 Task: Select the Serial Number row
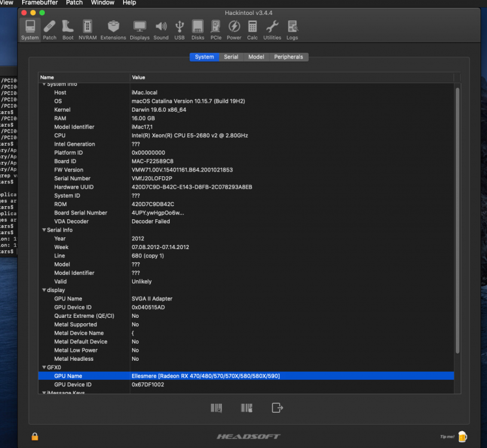246,179
